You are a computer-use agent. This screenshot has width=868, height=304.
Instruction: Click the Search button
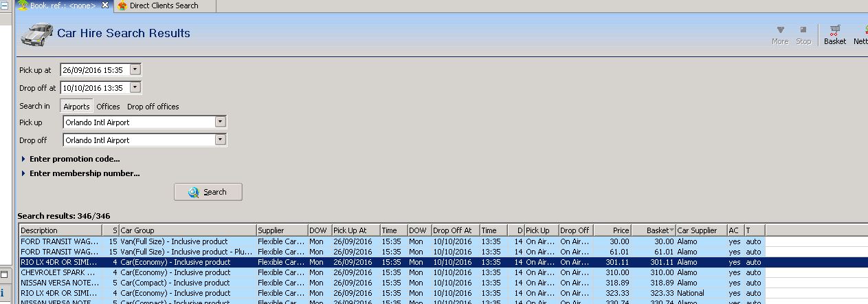tap(208, 192)
